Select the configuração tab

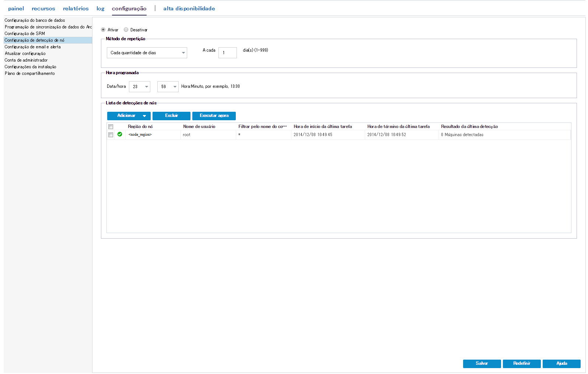pos(129,8)
